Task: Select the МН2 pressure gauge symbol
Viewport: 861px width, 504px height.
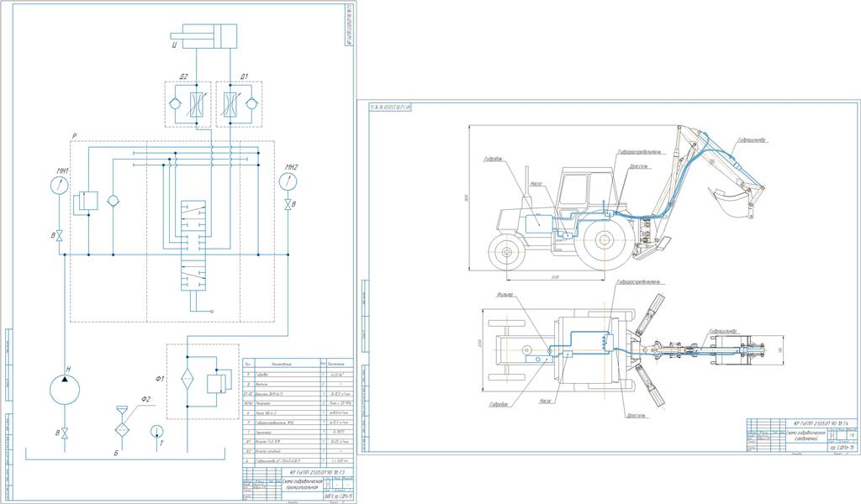Action: point(288,181)
